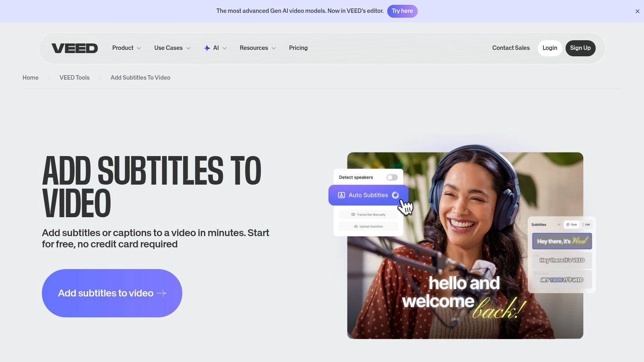Click Upload Subtitles in hero preview
644x362 pixels.
[368, 226]
